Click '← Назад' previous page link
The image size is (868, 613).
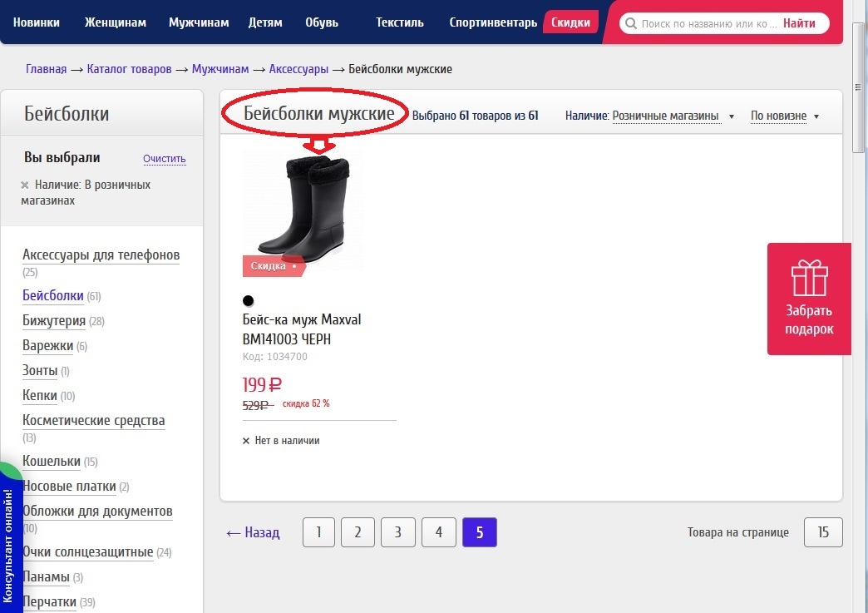click(253, 532)
